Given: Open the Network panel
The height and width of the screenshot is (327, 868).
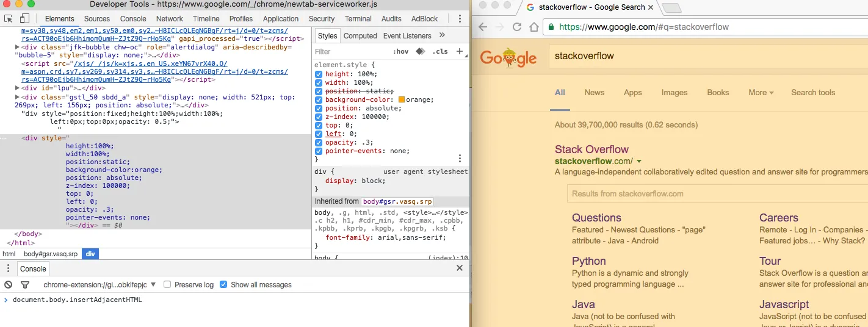Looking at the screenshot, I should pyautogui.click(x=170, y=19).
